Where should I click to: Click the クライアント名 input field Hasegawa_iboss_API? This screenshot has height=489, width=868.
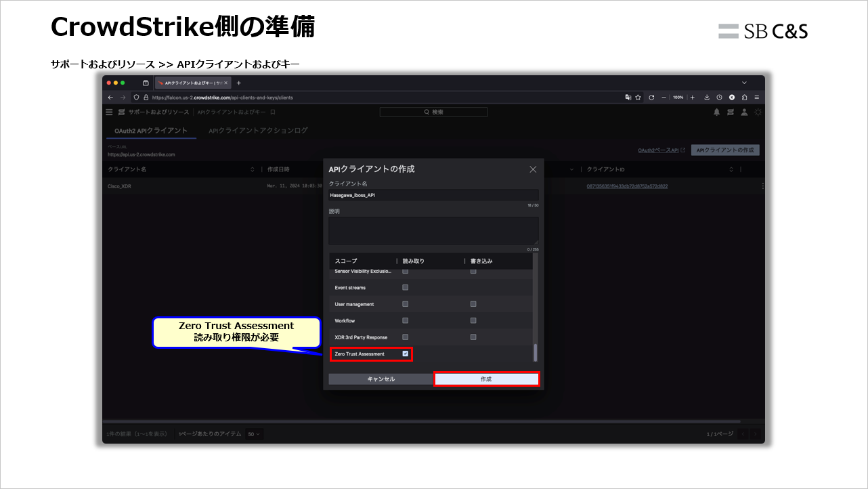coord(433,194)
